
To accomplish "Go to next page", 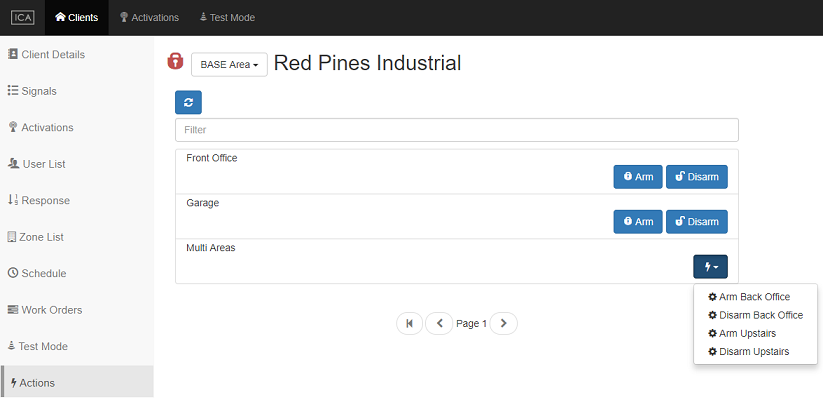I will click(x=503, y=323).
